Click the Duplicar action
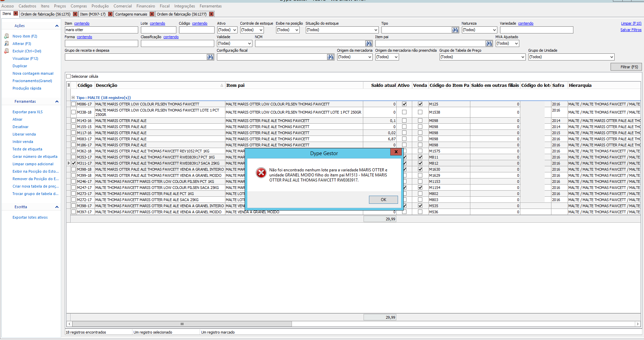Screen dimensions: 644x340 (x=20, y=66)
